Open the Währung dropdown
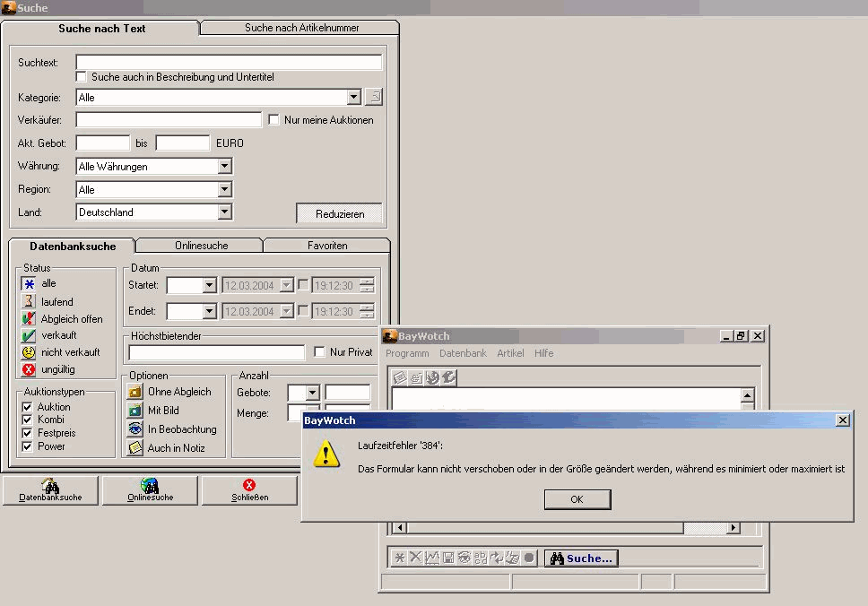 click(224, 166)
